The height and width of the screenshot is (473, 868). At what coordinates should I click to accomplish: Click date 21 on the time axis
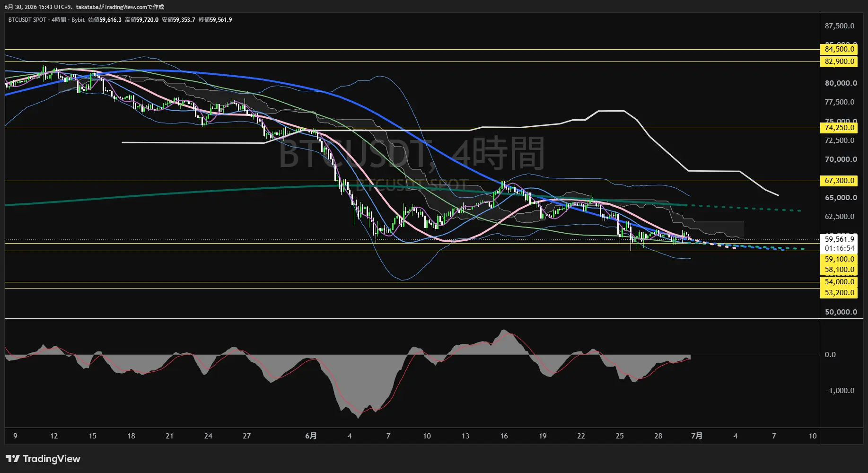pos(169,436)
